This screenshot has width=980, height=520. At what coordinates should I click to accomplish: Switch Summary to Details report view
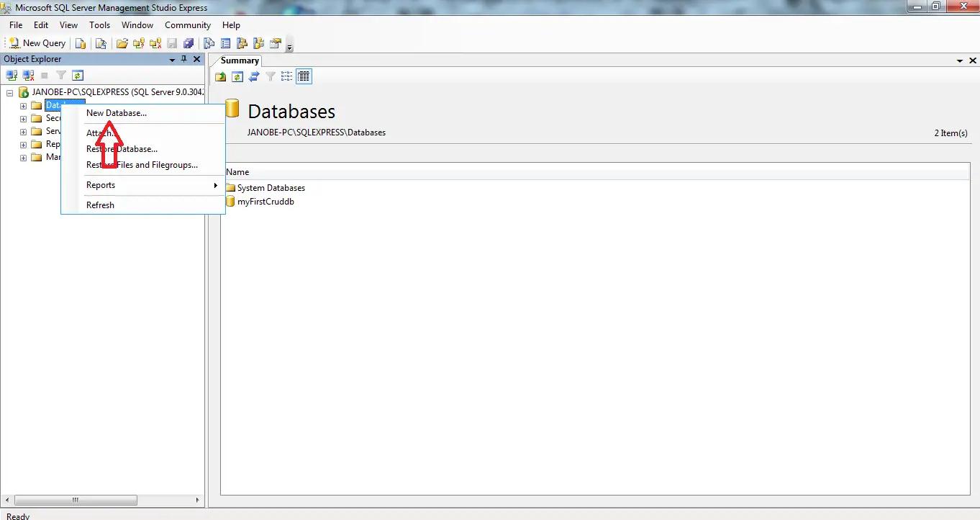(x=304, y=76)
